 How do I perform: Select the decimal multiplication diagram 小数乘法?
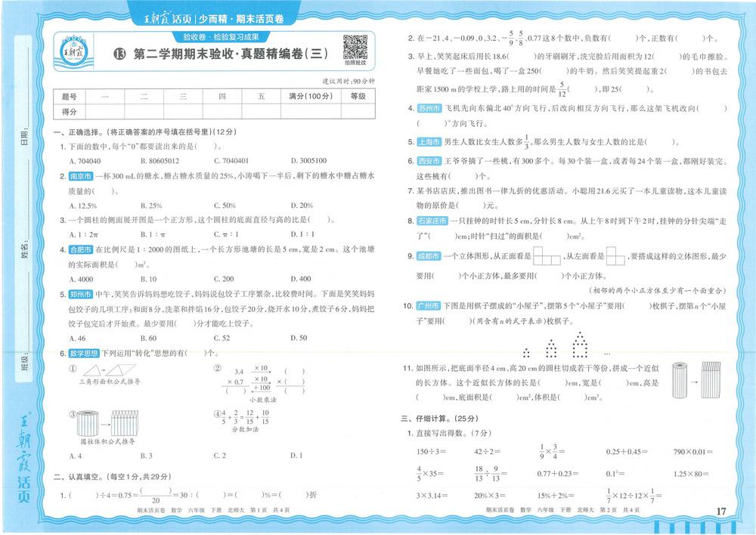tap(264, 385)
